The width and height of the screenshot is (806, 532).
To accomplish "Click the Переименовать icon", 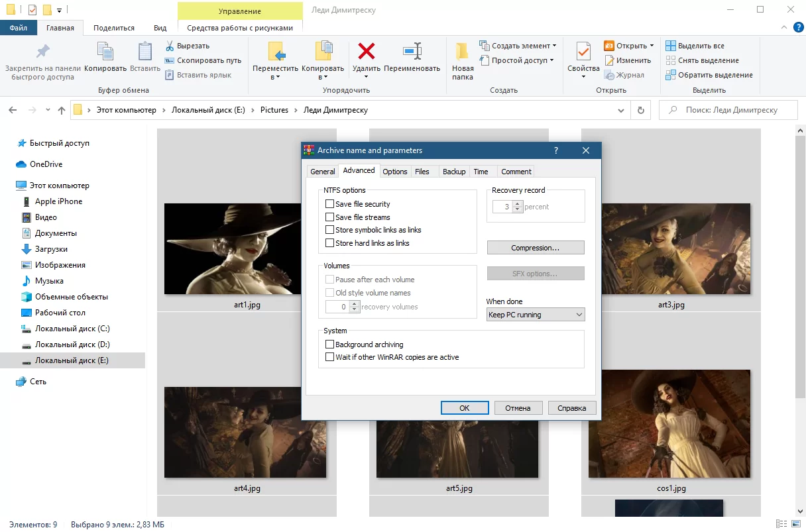I will coord(412,51).
